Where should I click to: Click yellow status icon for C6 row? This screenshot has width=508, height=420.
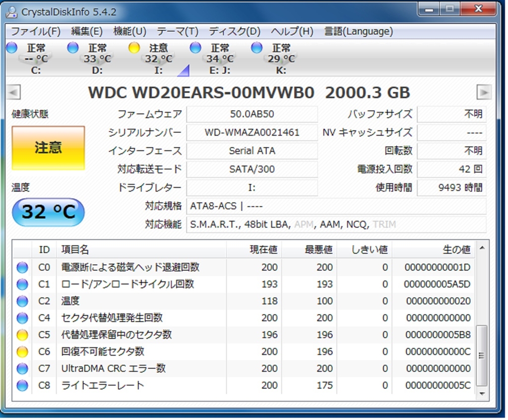point(22,352)
